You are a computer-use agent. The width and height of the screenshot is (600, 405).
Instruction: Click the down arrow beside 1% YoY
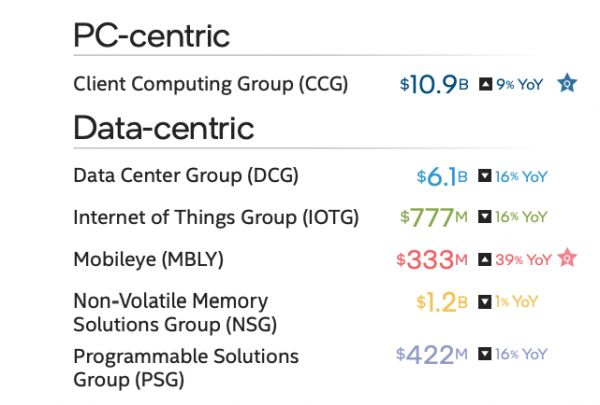click(486, 301)
